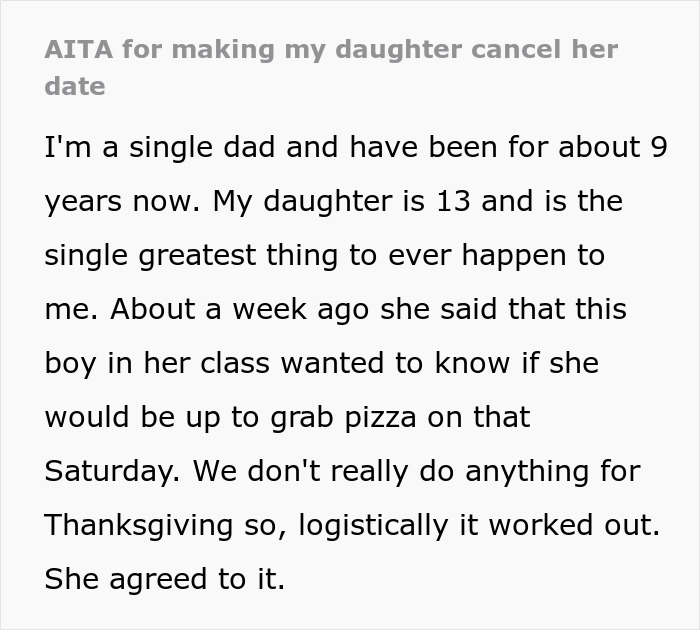Click the post title starting with AITA
The width and height of the screenshot is (700, 630).
coord(331,49)
